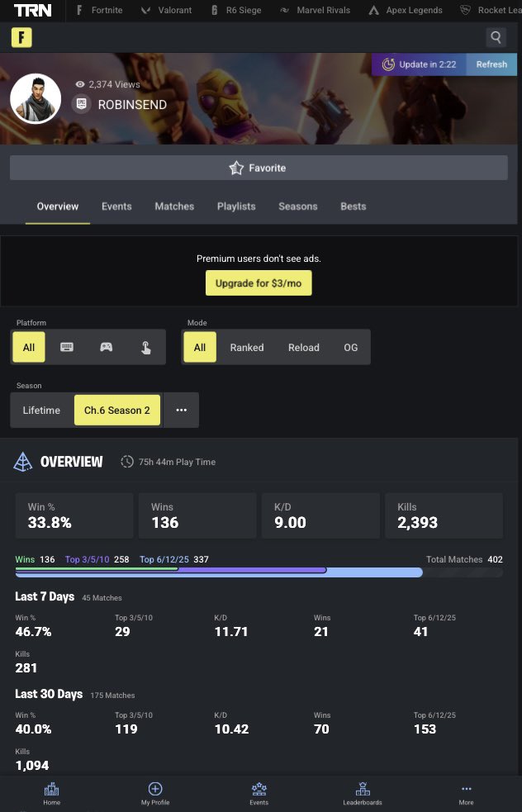Screen dimensions: 522x812
Task: Click the Last 30 Days heading
Action: pos(49,694)
